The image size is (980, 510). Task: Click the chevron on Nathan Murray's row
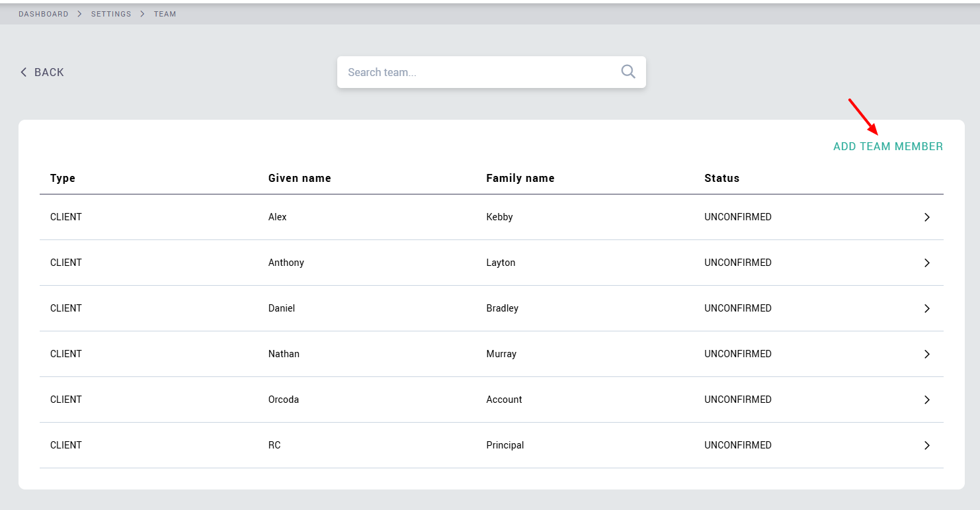[926, 354]
